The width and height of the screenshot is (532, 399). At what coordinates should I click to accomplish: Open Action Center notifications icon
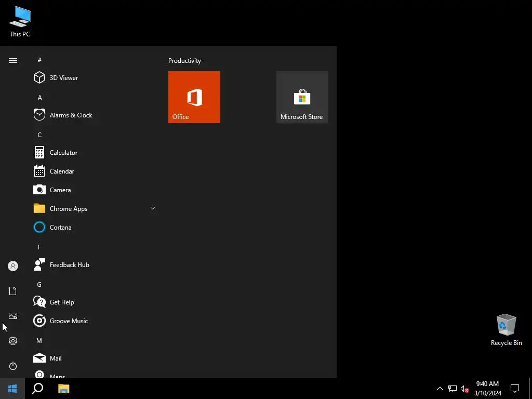point(515,389)
